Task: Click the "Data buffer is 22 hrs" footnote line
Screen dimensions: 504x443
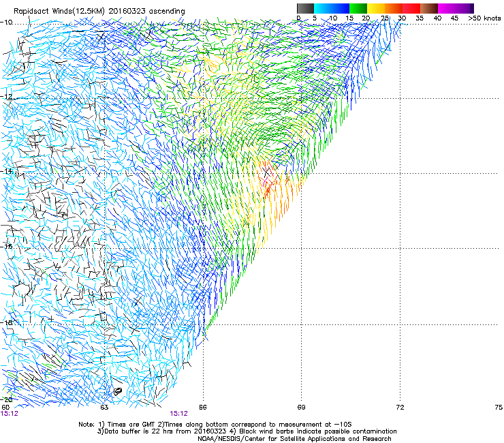Action: point(247,431)
